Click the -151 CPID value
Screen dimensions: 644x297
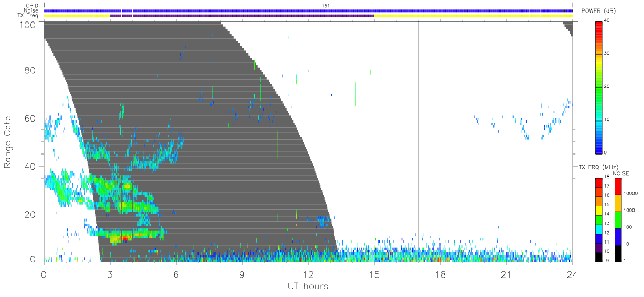point(323,6)
